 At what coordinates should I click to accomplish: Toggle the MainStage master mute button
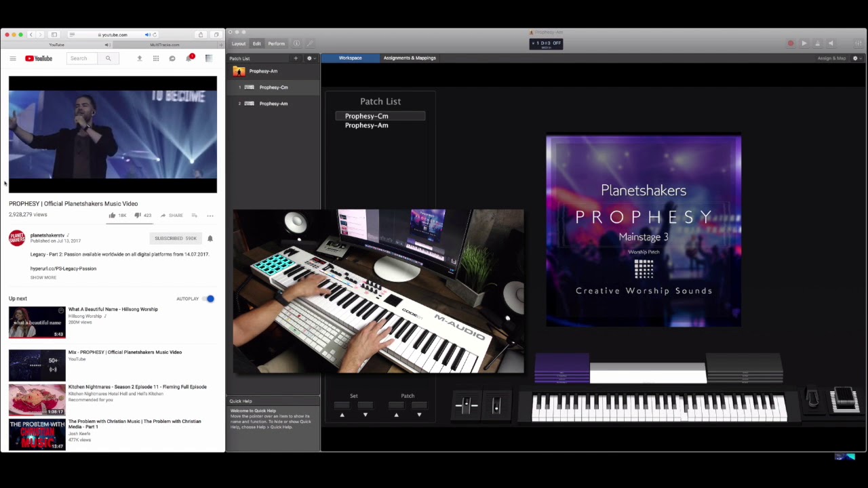point(831,43)
